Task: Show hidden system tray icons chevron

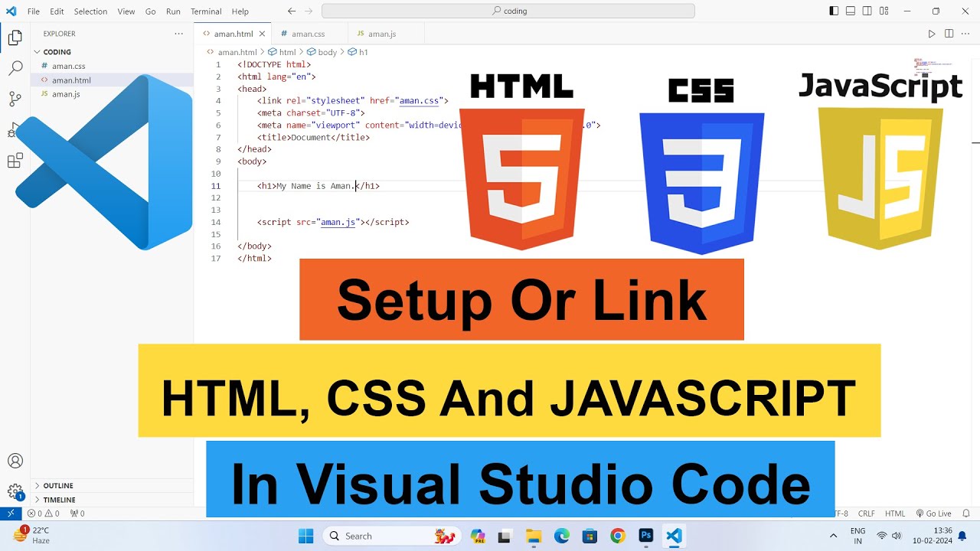Action: [x=834, y=536]
